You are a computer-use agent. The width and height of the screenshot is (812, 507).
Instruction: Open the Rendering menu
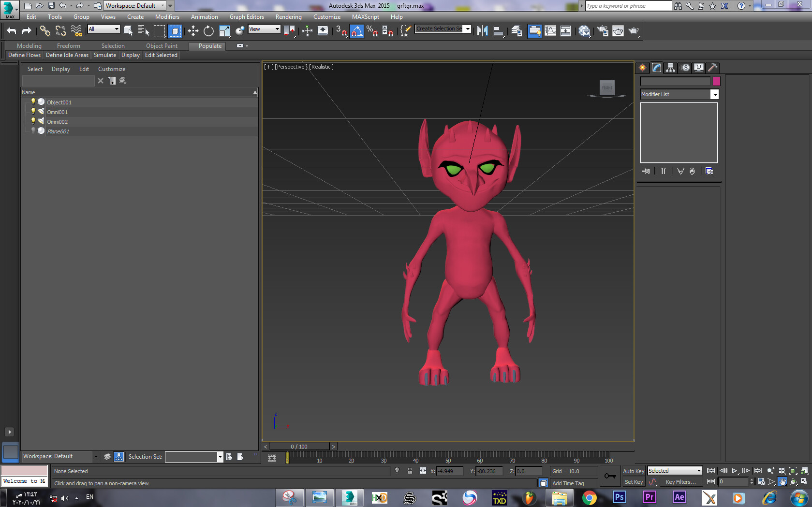[288, 17]
